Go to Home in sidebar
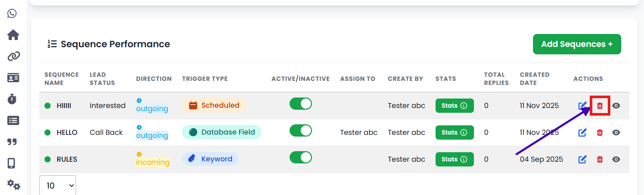The height and width of the screenshot is (195, 644). tap(13, 35)
